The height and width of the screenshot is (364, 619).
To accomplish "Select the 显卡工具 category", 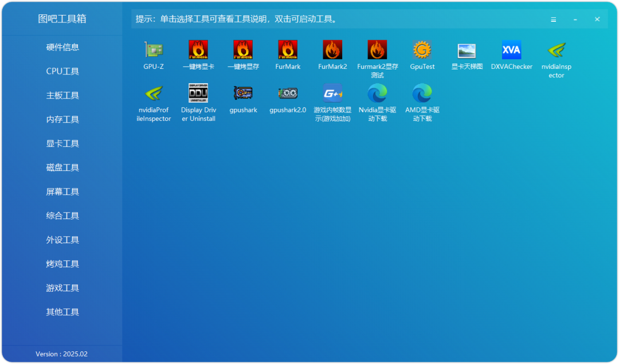I will [62, 144].
